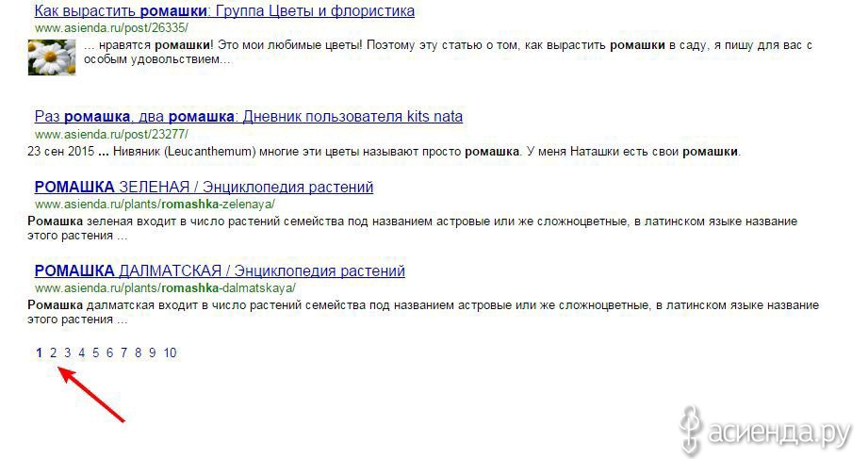Screen dimensions: 868x459
Task: Open link "Раз ромашка, два ромашка: Дневник пользователя kits nata"
Action: click(249, 117)
